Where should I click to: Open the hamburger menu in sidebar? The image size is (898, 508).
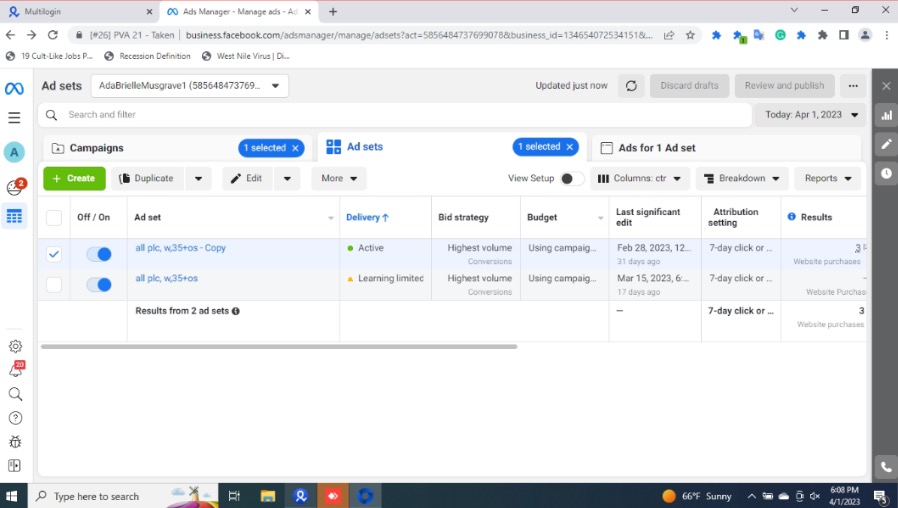coord(14,117)
